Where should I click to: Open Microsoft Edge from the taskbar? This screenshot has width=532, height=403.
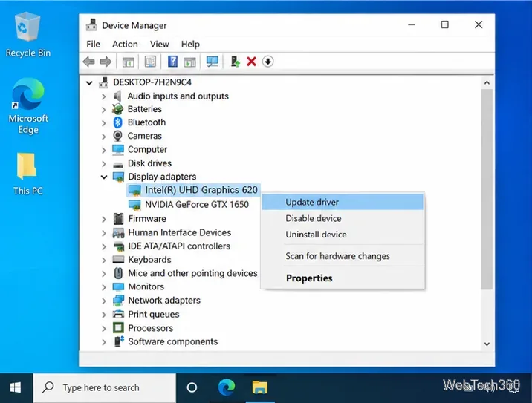227,387
